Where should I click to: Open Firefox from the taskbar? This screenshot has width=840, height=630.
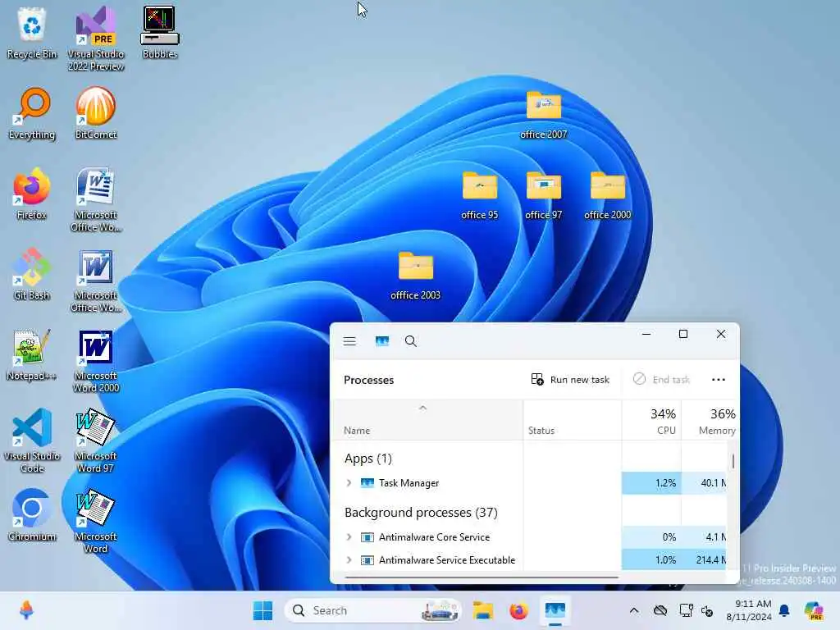coord(518,610)
